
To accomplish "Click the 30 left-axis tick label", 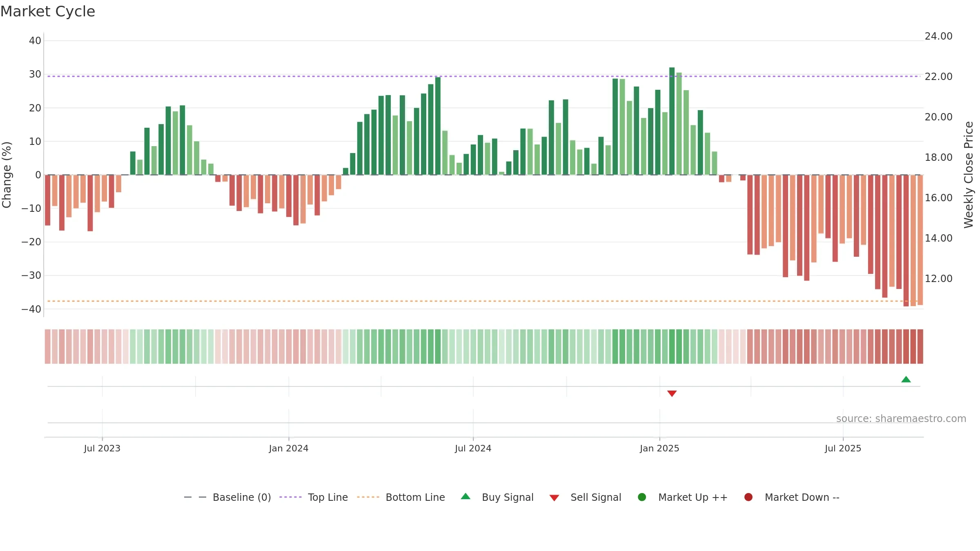I will pyautogui.click(x=35, y=74).
